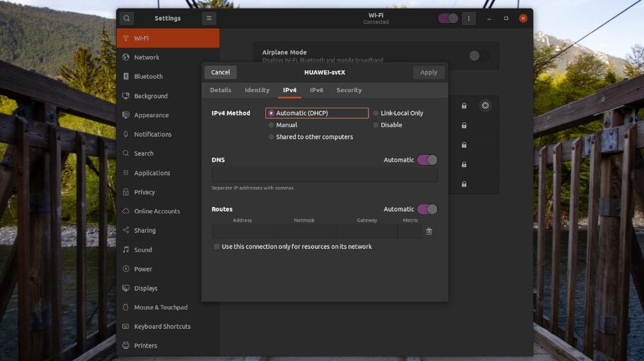Check Use this connection only for resources
Viewport: 644px width, 361px height.
click(216, 247)
